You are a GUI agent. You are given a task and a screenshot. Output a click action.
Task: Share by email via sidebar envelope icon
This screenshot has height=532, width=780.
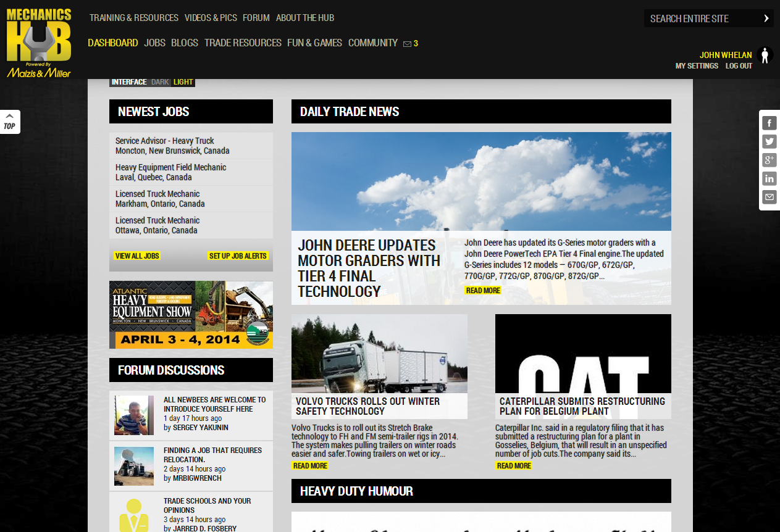[769, 197]
